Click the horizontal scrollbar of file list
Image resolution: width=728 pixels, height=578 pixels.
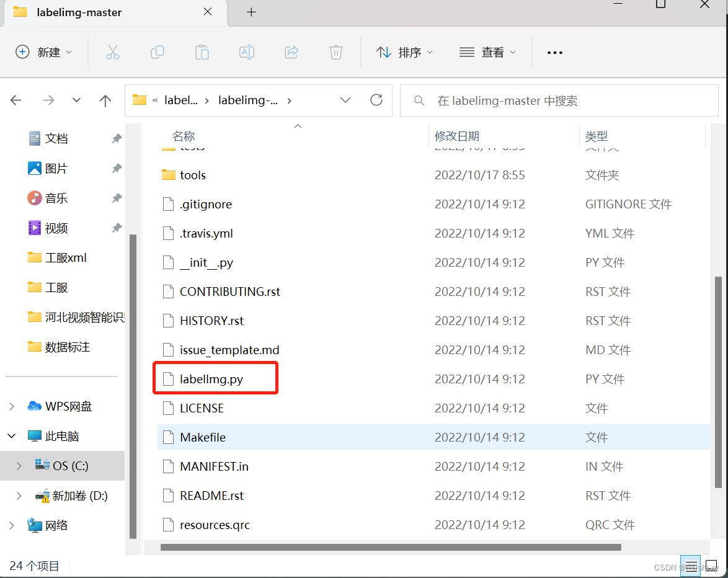coord(391,548)
